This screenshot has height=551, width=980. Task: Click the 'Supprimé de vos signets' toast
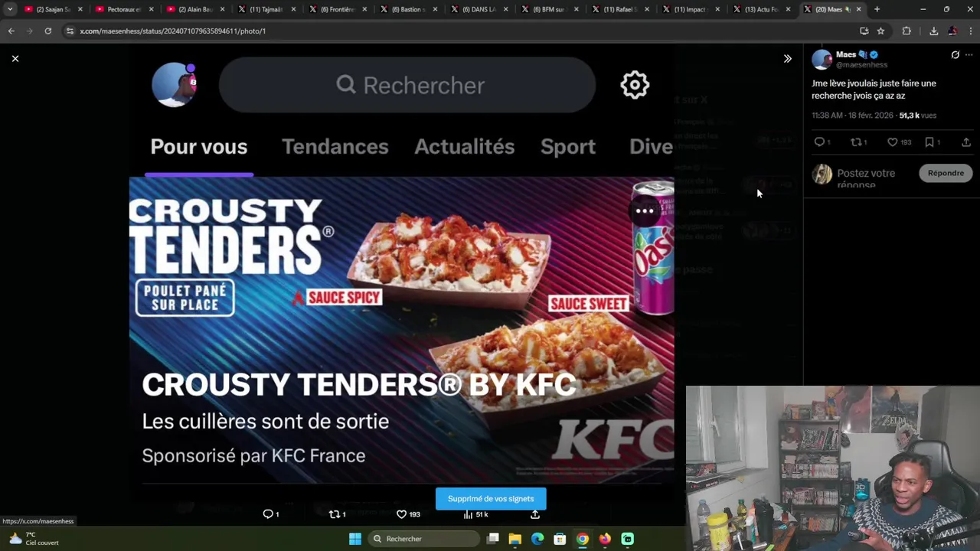point(491,499)
